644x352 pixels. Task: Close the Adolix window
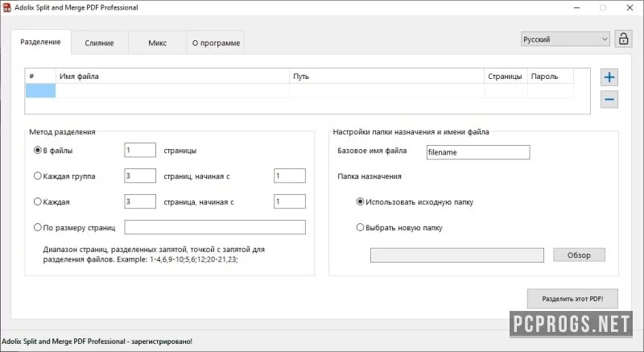click(x=630, y=7)
